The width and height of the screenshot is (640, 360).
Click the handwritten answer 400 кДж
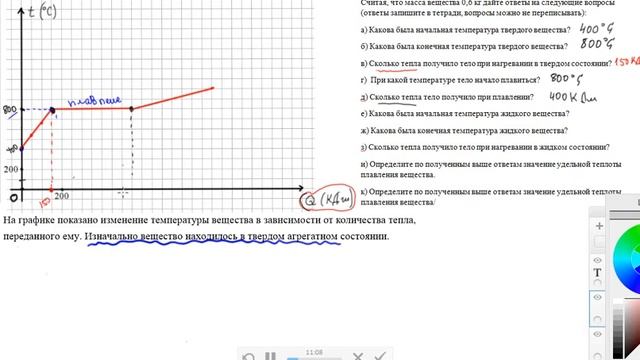(573, 97)
